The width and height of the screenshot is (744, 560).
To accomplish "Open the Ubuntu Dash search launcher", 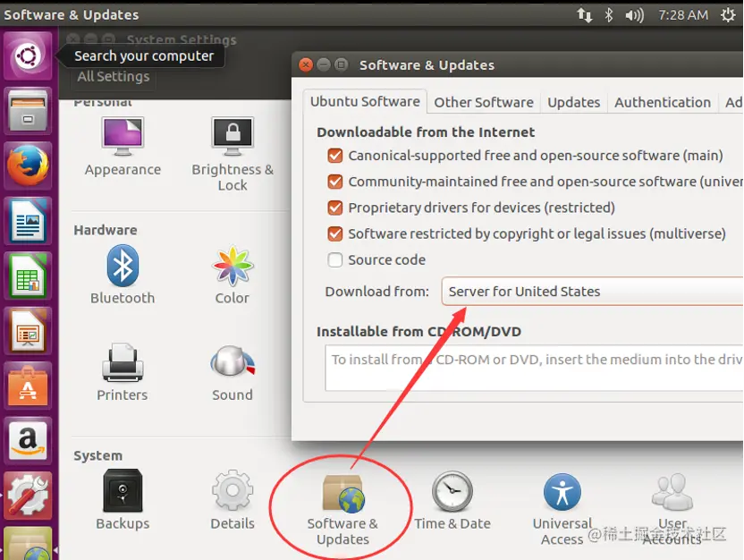I will [28, 56].
